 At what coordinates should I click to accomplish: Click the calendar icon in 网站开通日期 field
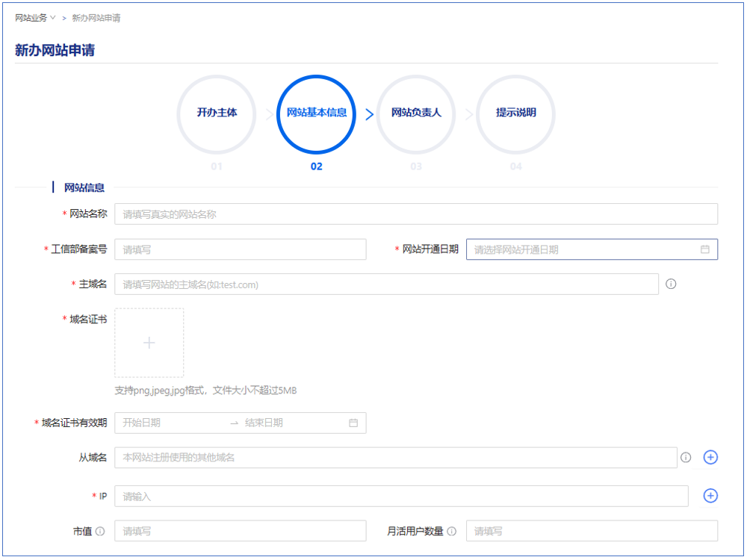click(x=704, y=249)
